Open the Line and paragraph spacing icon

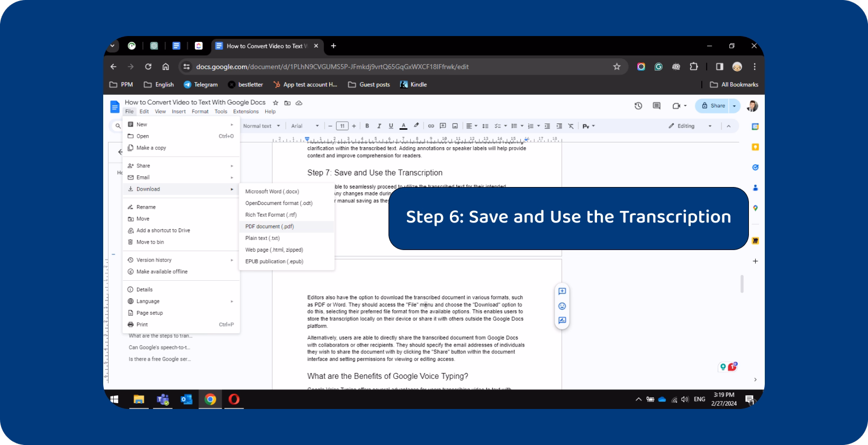485,126
